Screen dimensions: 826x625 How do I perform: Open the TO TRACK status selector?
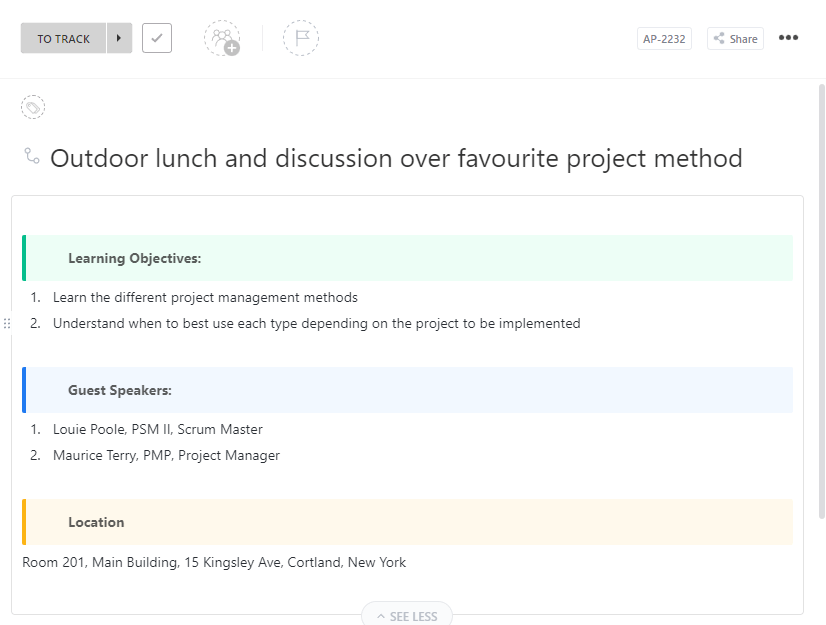click(63, 38)
